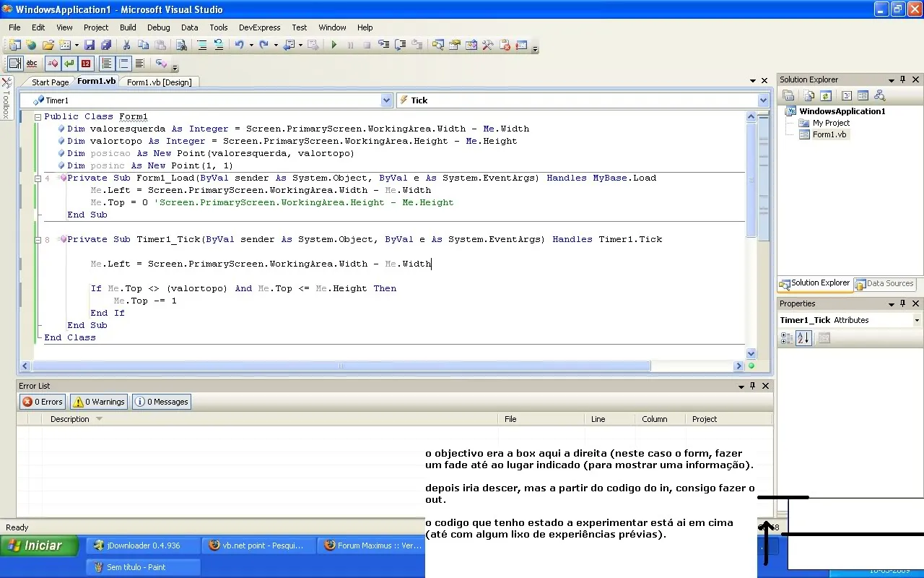Image resolution: width=924 pixels, height=578 pixels.
Task: Click the Save floppy disk icon
Action: (89, 45)
